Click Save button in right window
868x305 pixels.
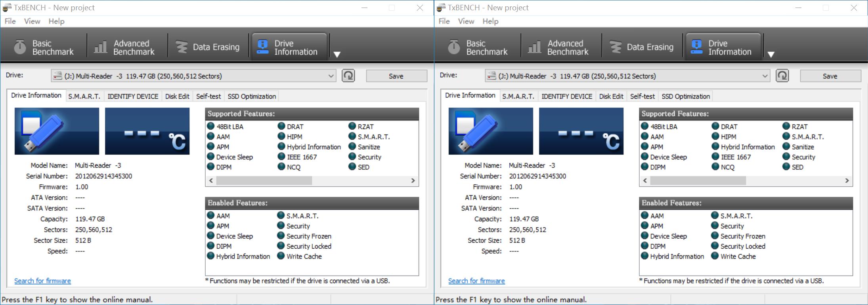tap(830, 76)
